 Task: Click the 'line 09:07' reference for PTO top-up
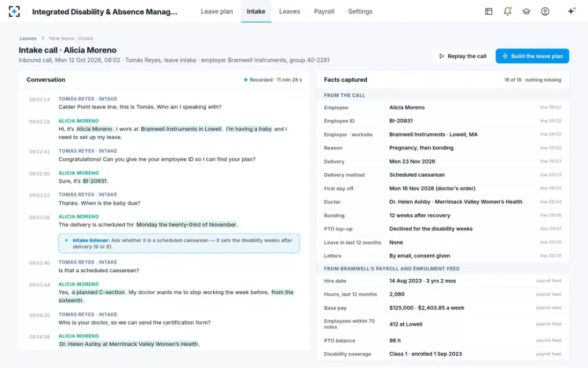(x=551, y=229)
